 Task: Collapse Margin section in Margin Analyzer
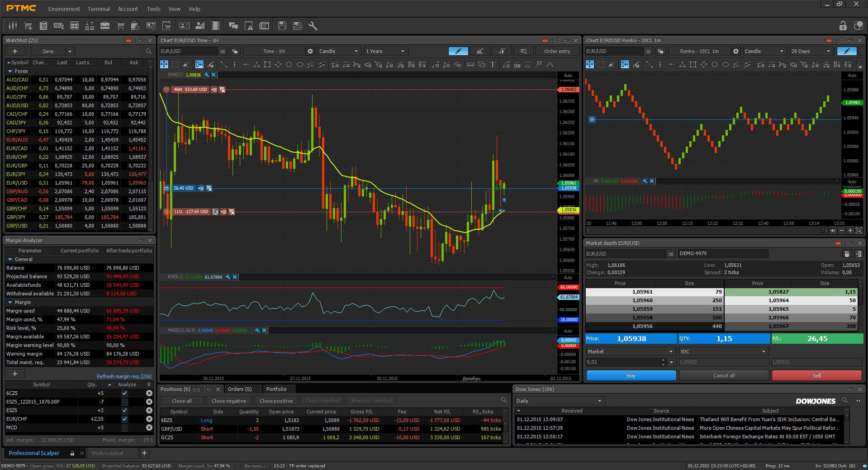tap(10, 302)
